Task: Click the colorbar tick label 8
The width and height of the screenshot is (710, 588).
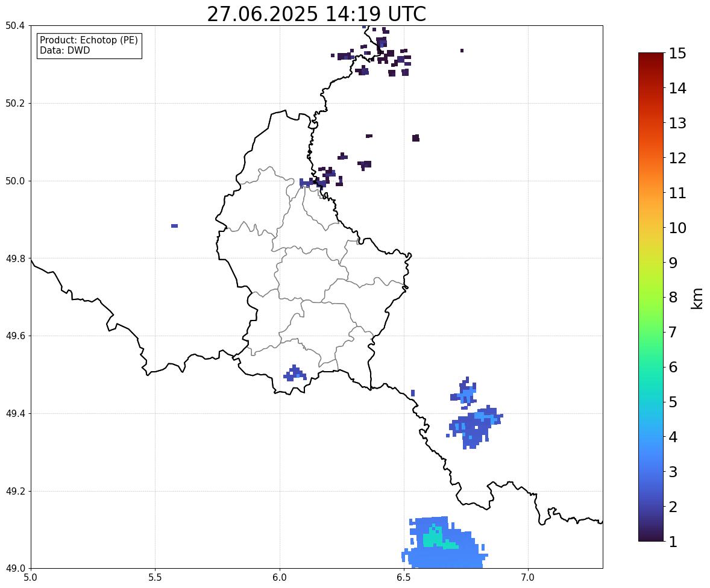Action: tap(673, 298)
